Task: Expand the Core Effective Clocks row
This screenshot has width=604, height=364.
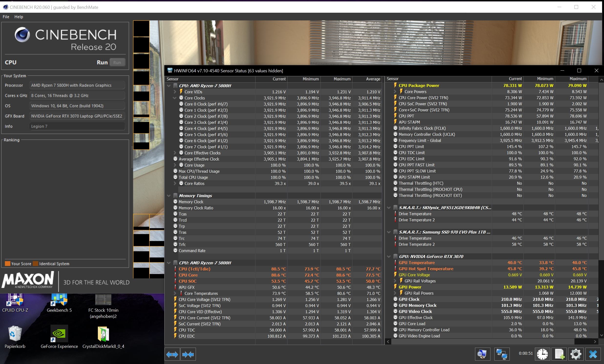Action: 175,153
